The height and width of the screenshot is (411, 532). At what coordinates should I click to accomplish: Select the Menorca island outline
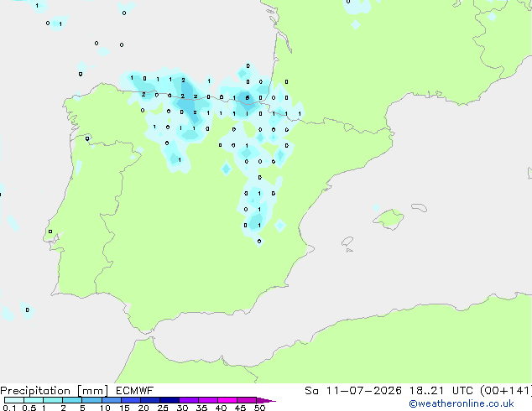click(x=420, y=207)
